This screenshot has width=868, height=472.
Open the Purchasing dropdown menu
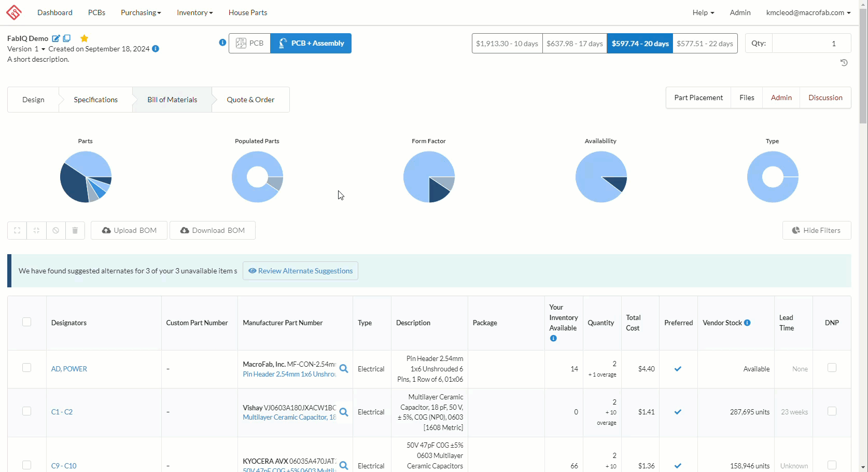click(x=141, y=12)
